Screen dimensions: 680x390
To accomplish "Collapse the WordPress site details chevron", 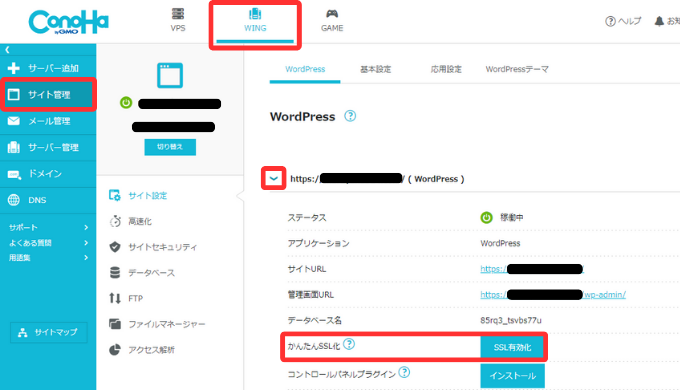I will [x=274, y=178].
